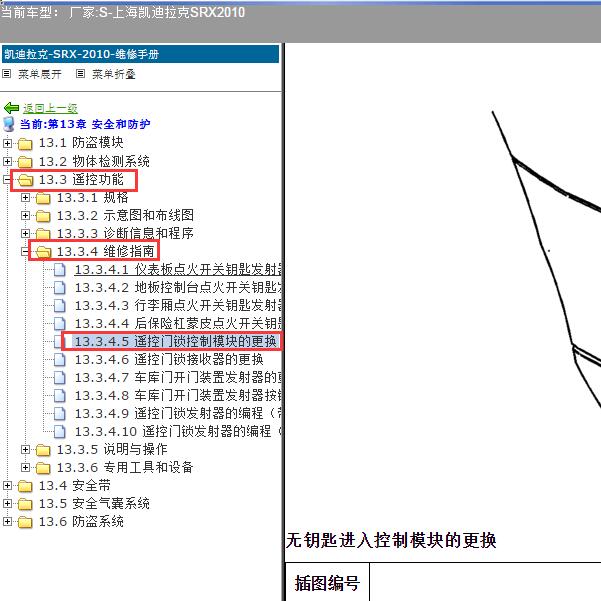
Task: Open 13.3.4.9 遥控门锁发射器的编程
Action: (x=178, y=414)
